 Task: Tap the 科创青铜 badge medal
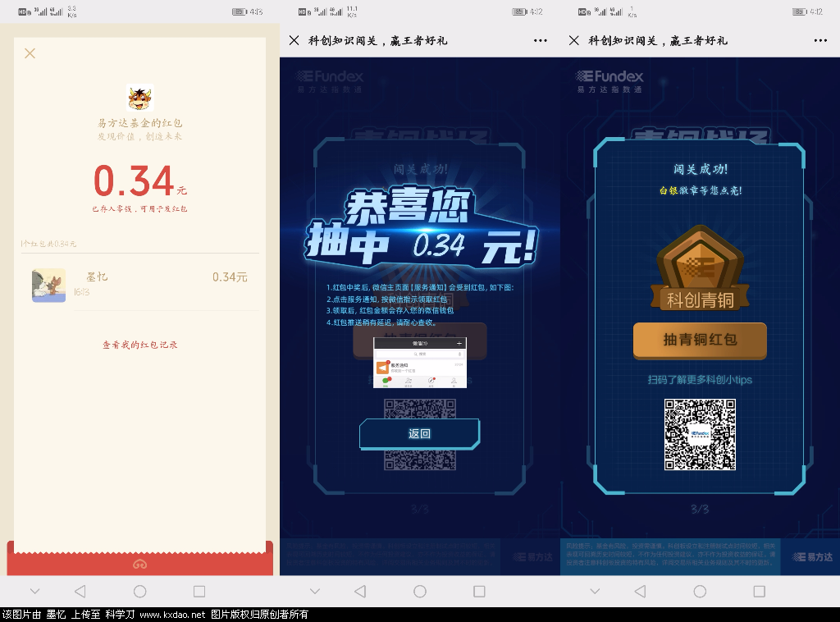pos(701,268)
